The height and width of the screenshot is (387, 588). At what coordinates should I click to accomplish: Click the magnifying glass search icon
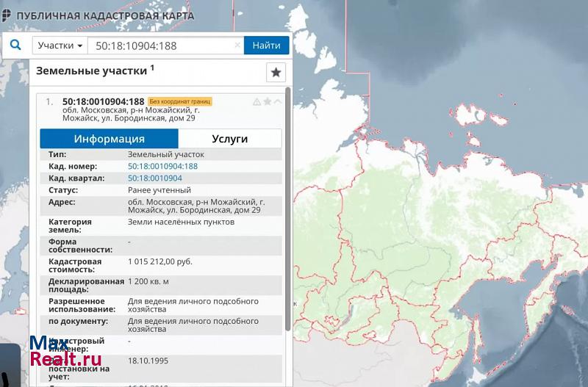(x=15, y=46)
